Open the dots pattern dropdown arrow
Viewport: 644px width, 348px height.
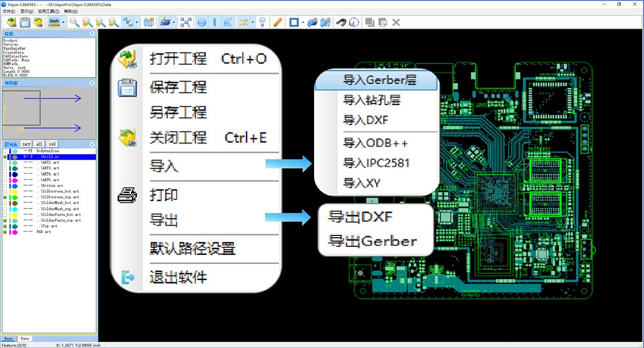click(252, 22)
